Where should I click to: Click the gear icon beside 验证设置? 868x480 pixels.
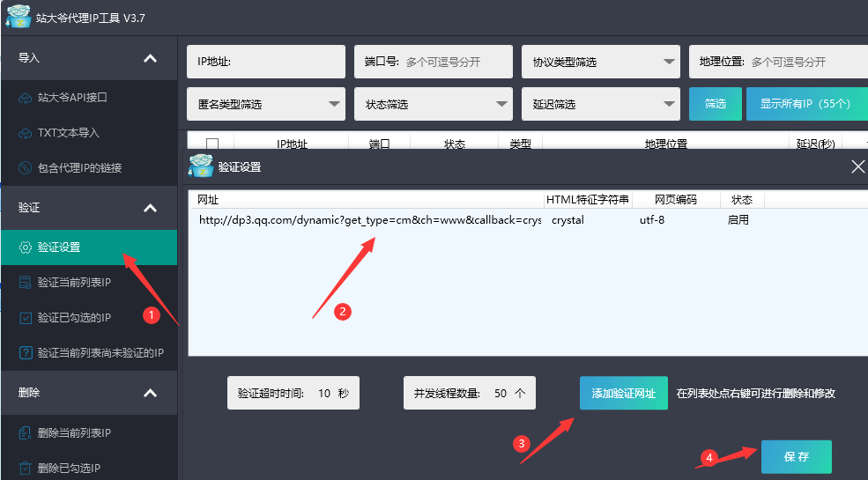click(x=25, y=247)
